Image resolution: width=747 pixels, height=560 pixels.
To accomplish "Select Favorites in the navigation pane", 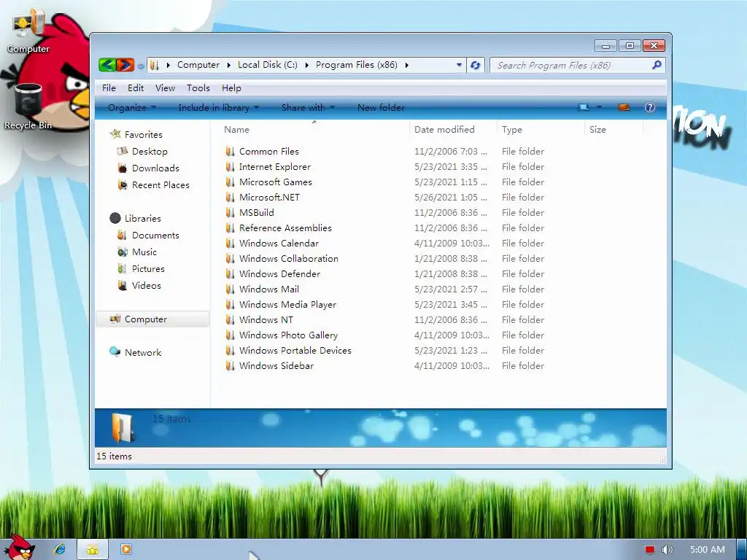I will [144, 135].
